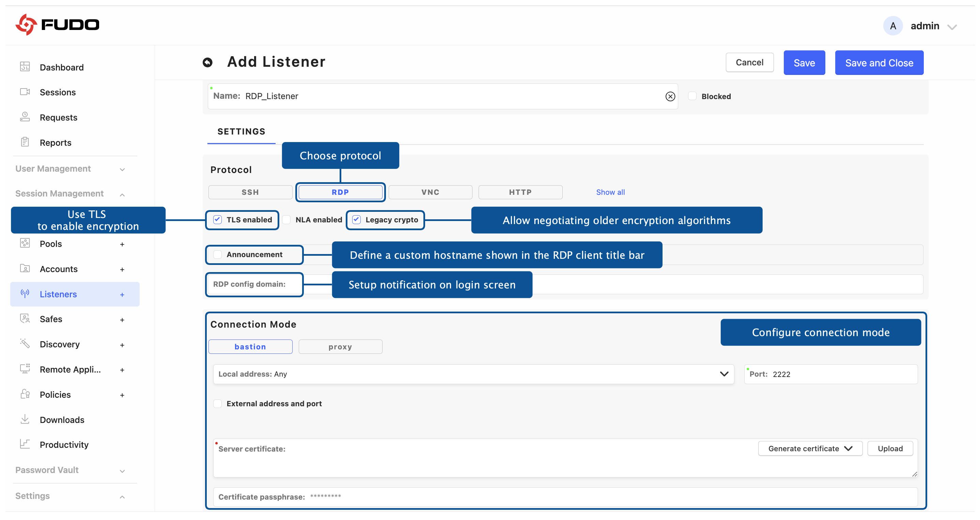The width and height of the screenshot is (980, 520).
Task: Click the Policies lock icon
Action: pyautogui.click(x=25, y=394)
